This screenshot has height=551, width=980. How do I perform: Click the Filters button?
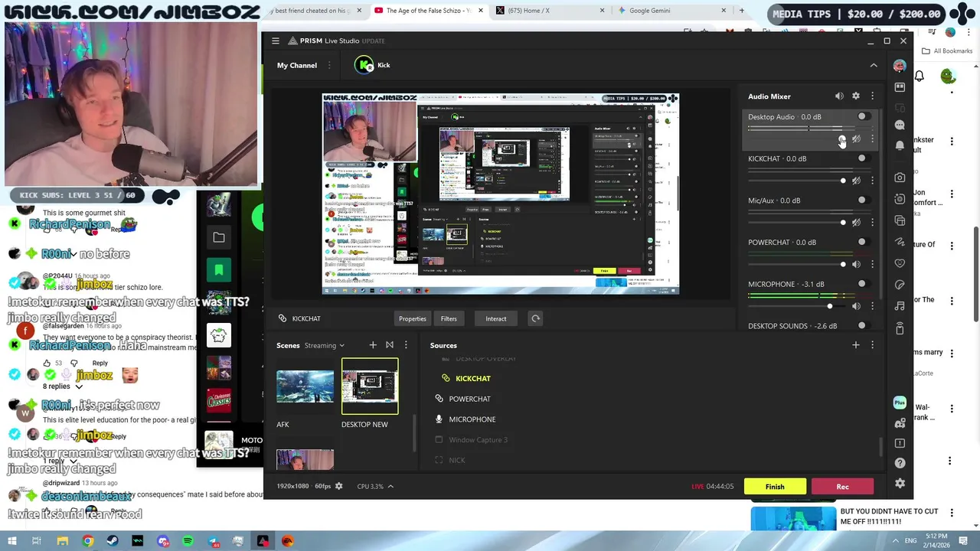(x=449, y=318)
